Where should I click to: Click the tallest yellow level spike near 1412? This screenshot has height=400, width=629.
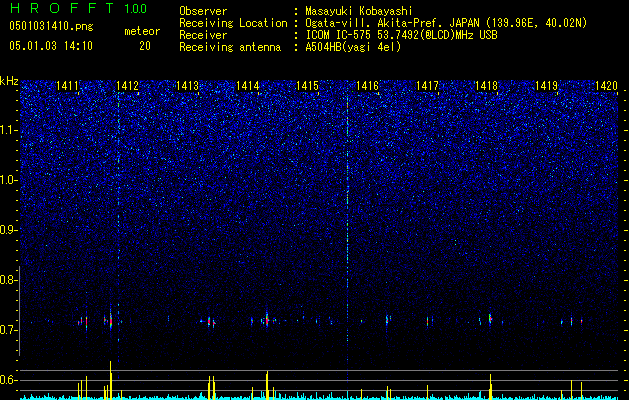pyautogui.click(x=110, y=380)
